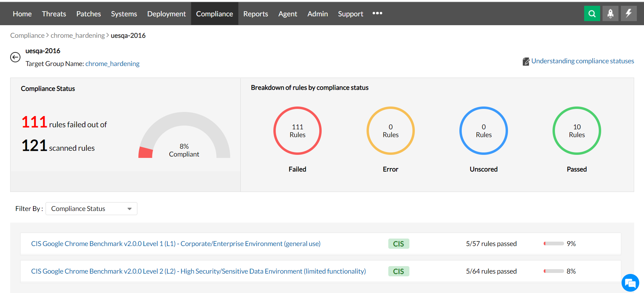Open the rocket quick launch icon
This screenshot has width=644, height=293.
pos(610,14)
